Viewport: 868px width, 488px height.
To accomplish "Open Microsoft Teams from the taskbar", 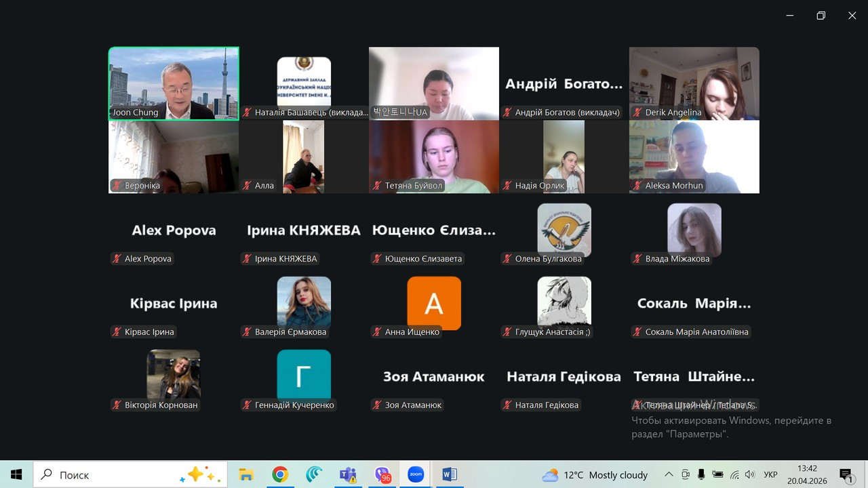I will pos(348,474).
